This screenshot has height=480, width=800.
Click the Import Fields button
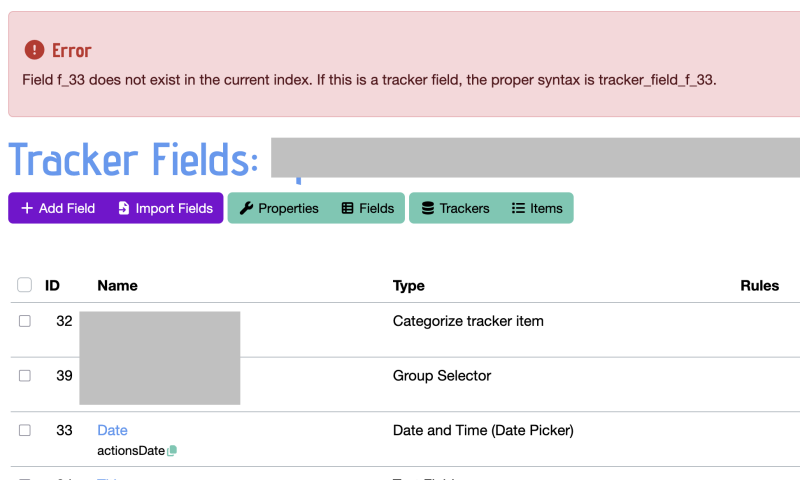pos(165,208)
